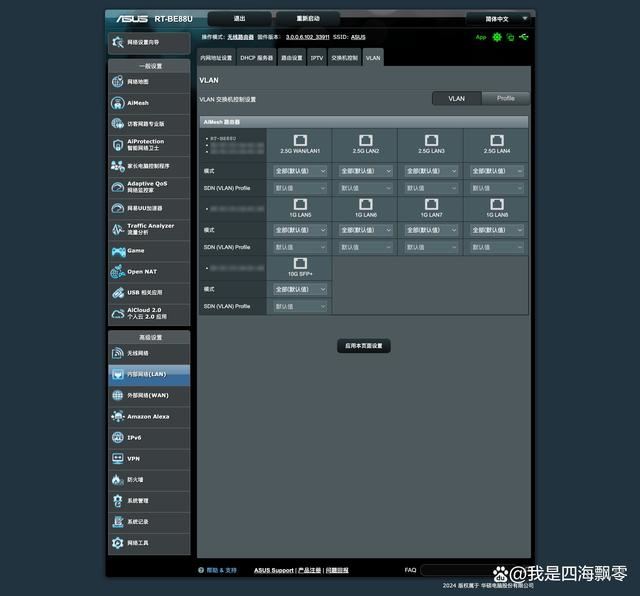Screen dimensions: 640x596
Task: Click the 应用本页面设置 apply button
Action: (364, 346)
